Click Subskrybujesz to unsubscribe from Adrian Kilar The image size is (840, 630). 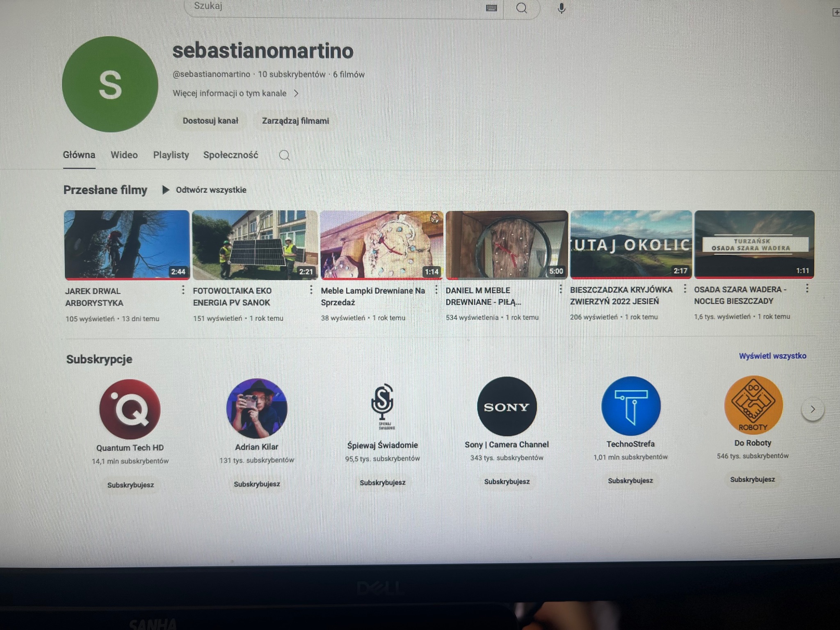tap(257, 484)
